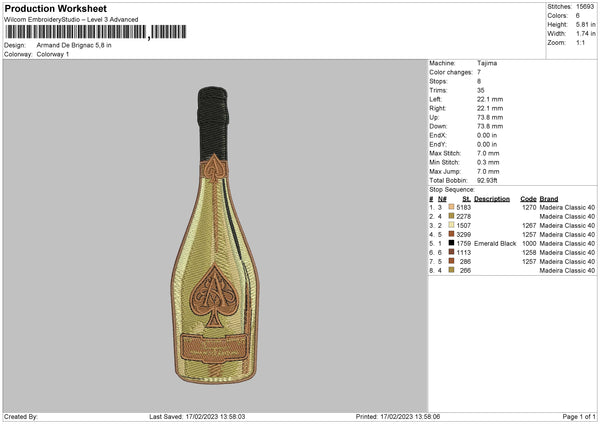Screen dimensions: 600x424
Task: Select the 'EndX:' label
Action: (438, 135)
